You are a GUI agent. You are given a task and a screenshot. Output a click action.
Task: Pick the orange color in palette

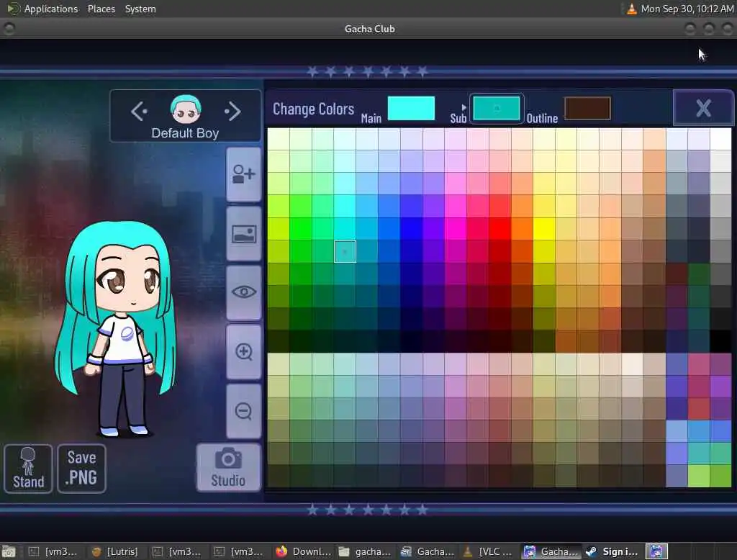522,229
